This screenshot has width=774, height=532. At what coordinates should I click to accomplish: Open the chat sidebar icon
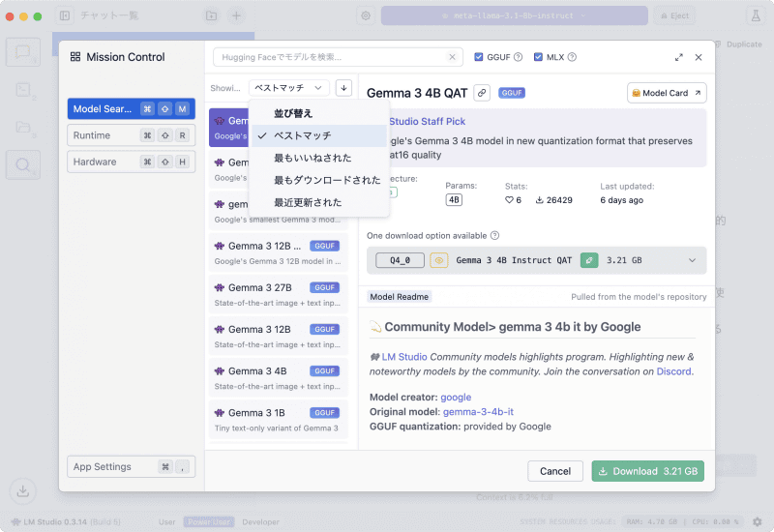(x=22, y=52)
